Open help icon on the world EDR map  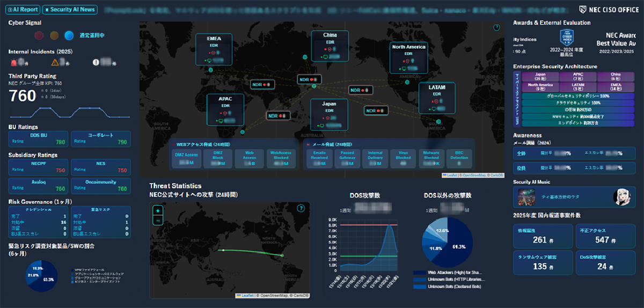point(496,28)
